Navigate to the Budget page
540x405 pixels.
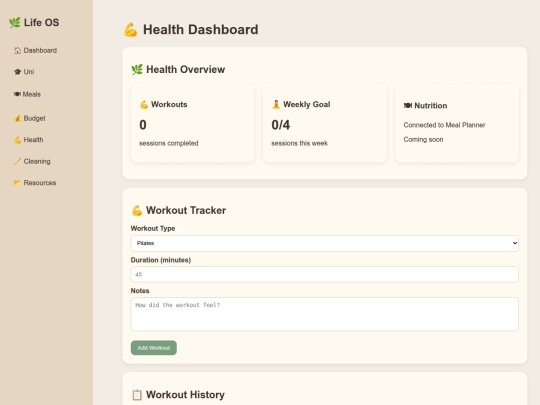[30, 118]
